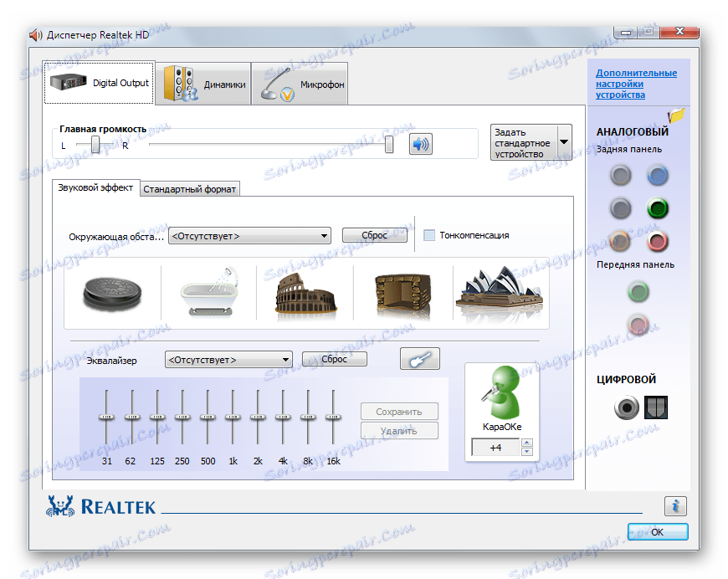
Task: Open the Звуковой эффект tab
Action: click(95, 188)
